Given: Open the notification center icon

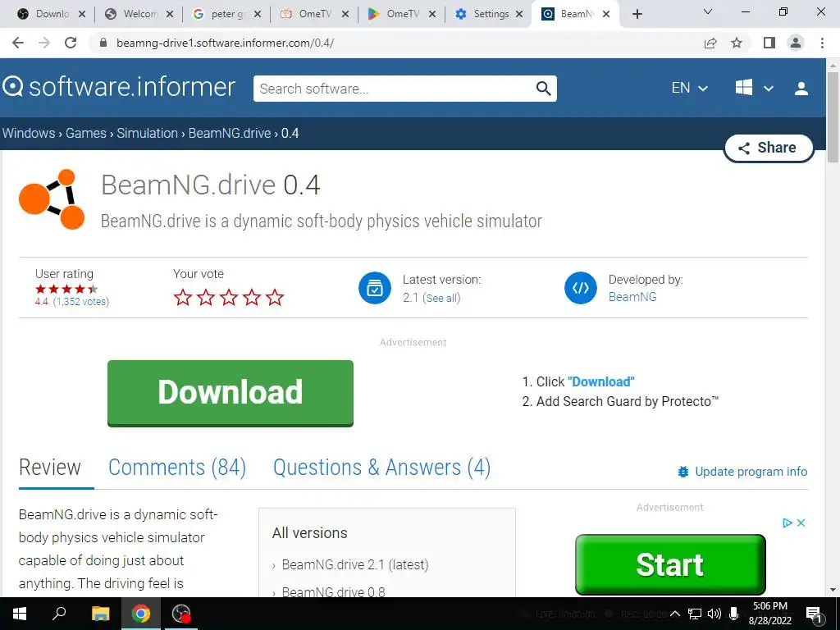Looking at the screenshot, I should [814, 614].
